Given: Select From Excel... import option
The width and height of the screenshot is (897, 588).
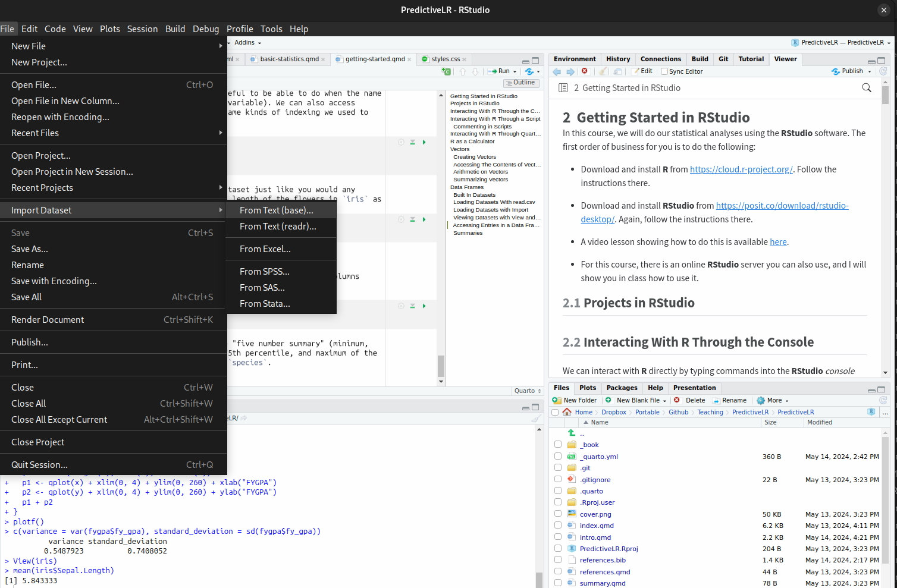Looking at the screenshot, I should click(281, 249).
